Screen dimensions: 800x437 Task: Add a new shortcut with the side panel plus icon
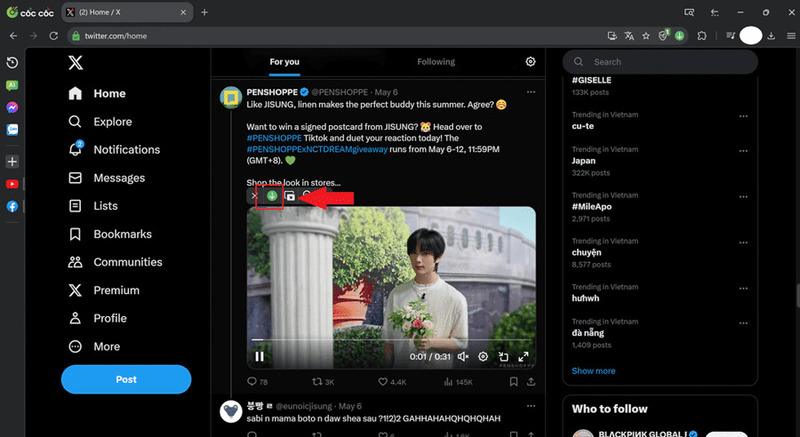(12, 162)
